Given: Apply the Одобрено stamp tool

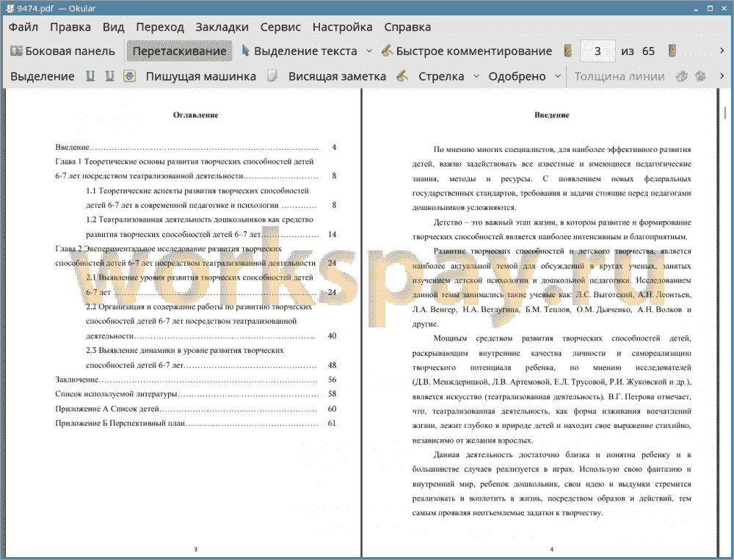Looking at the screenshot, I should tap(517, 76).
